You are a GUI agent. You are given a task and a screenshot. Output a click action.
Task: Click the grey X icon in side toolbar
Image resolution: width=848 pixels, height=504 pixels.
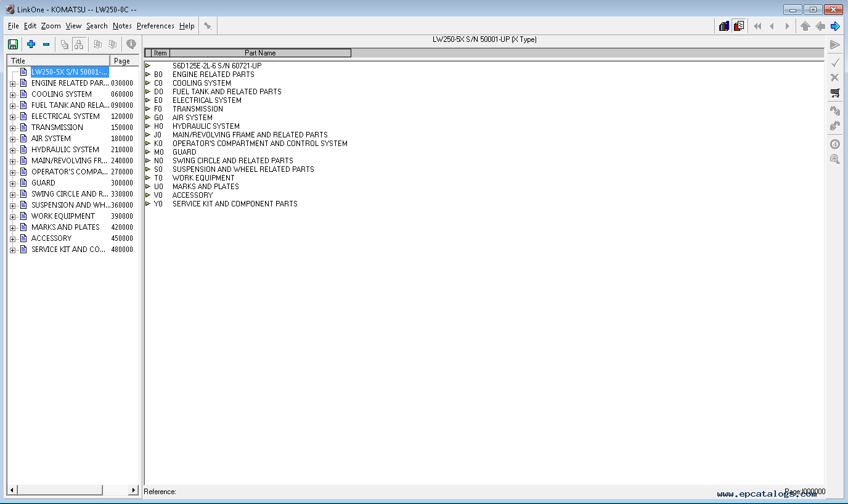[835, 78]
